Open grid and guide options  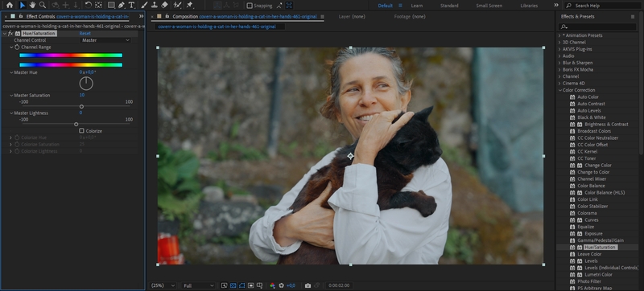tap(259, 285)
